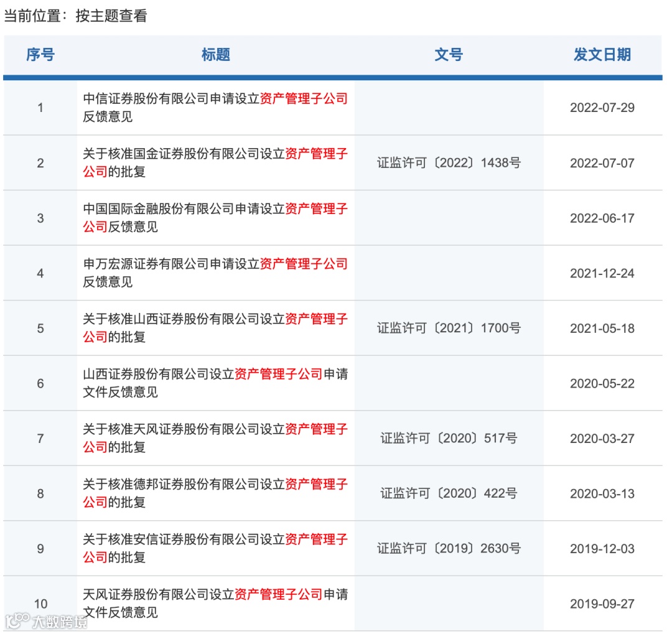Click date 2022-07-07

(x=602, y=163)
